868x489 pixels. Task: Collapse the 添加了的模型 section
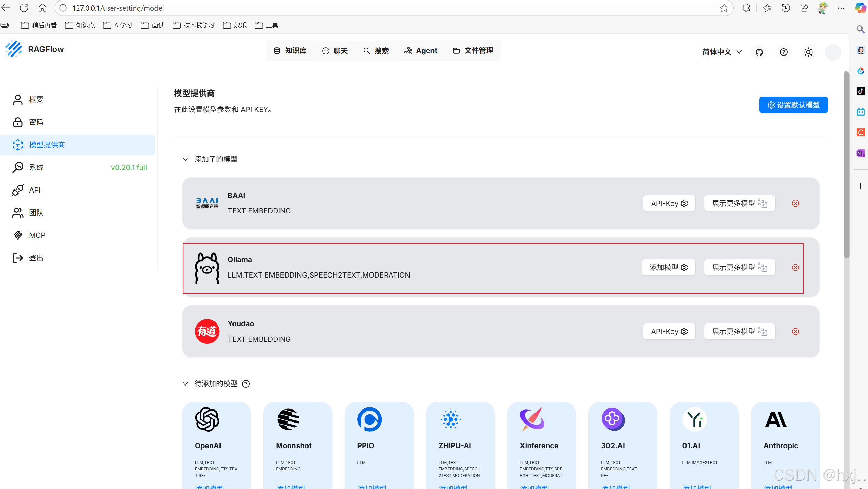(x=185, y=159)
